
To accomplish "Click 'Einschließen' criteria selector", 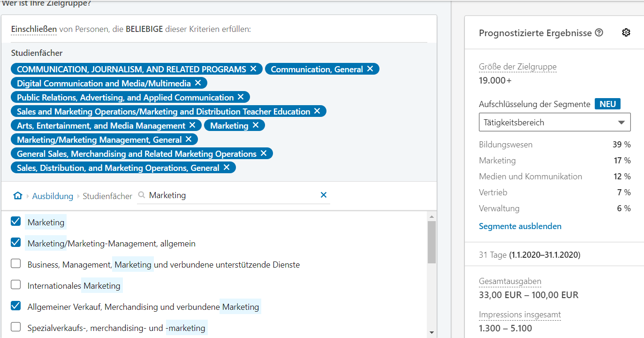I will [34, 29].
